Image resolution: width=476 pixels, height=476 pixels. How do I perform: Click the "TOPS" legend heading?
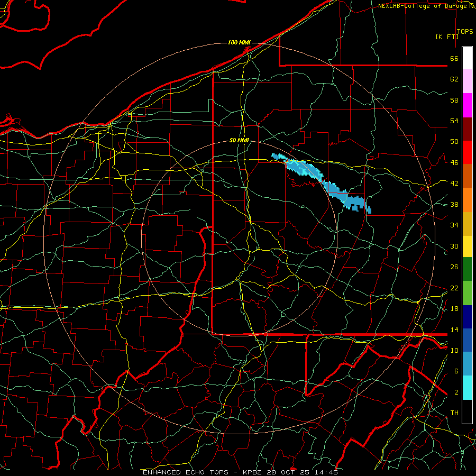465,32
